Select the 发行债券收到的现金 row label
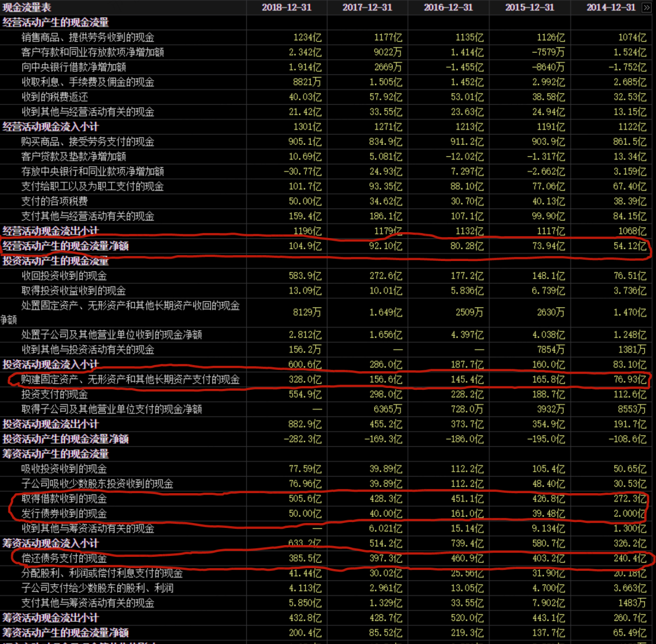Image resolution: width=656 pixels, height=644 pixels. point(64,514)
